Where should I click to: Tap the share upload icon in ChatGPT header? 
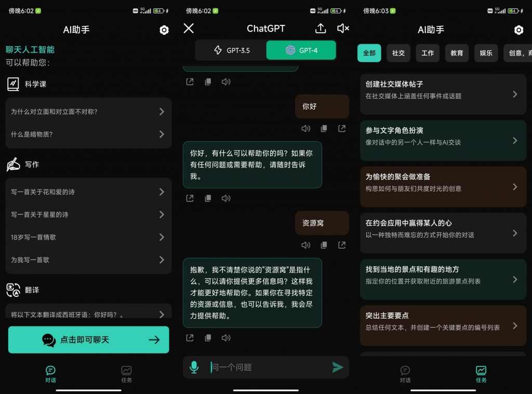(321, 28)
